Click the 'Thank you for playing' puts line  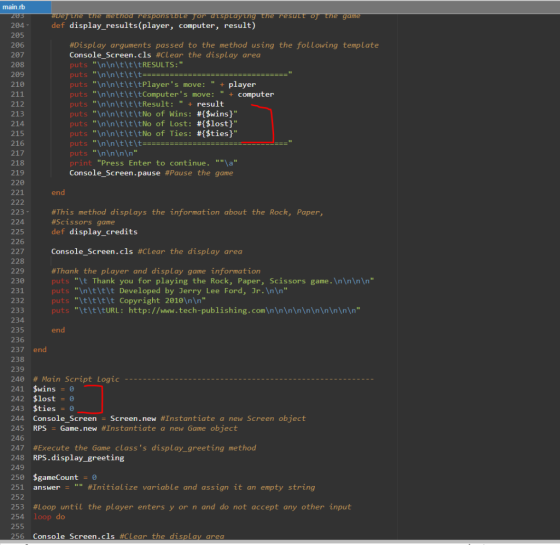click(212, 281)
